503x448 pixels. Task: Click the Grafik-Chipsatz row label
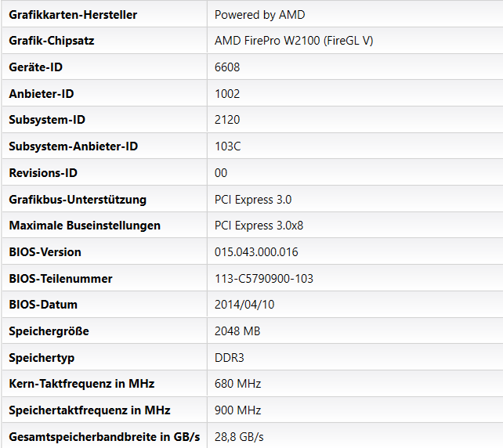tap(52, 41)
